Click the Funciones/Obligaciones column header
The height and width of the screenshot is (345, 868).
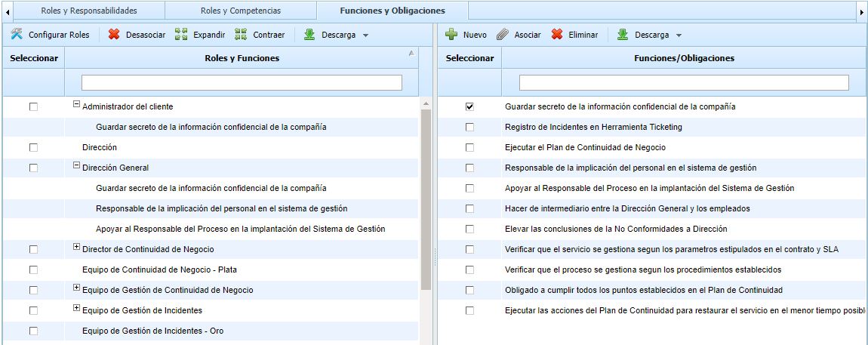684,58
